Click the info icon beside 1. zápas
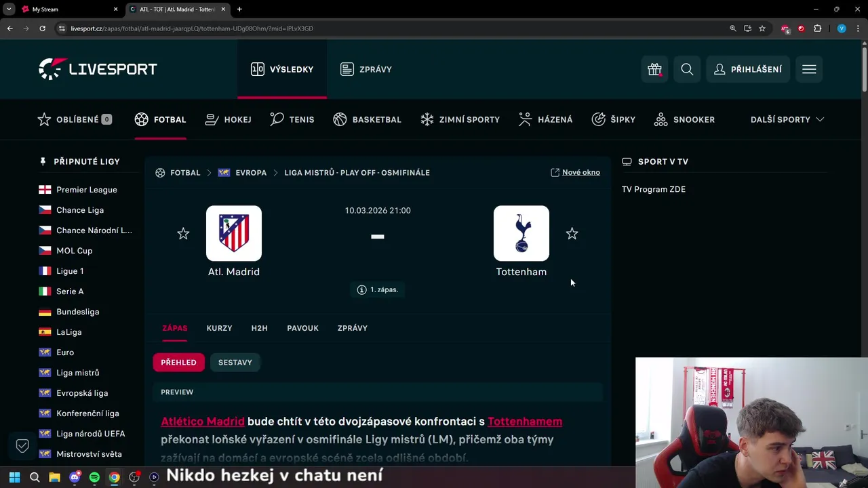The image size is (868, 488). (362, 289)
